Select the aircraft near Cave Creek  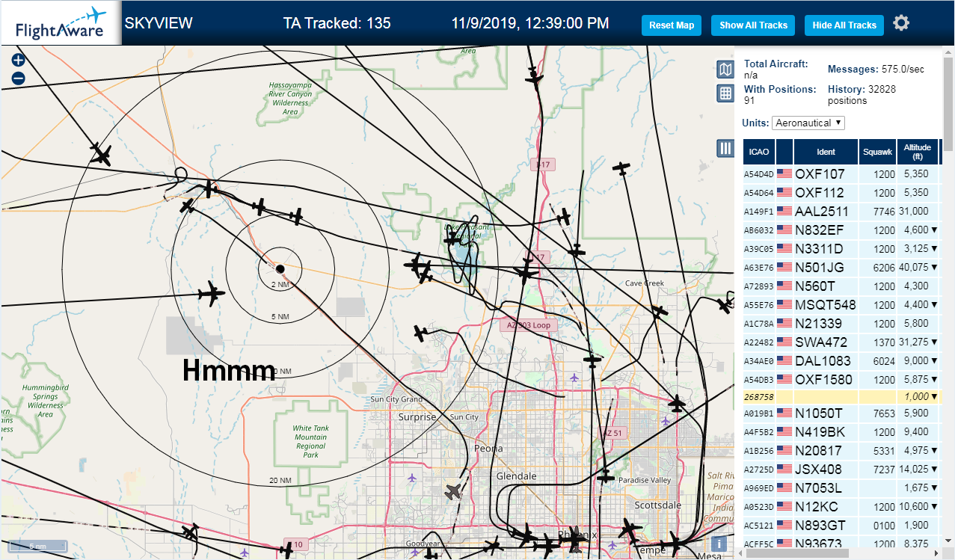[658, 311]
